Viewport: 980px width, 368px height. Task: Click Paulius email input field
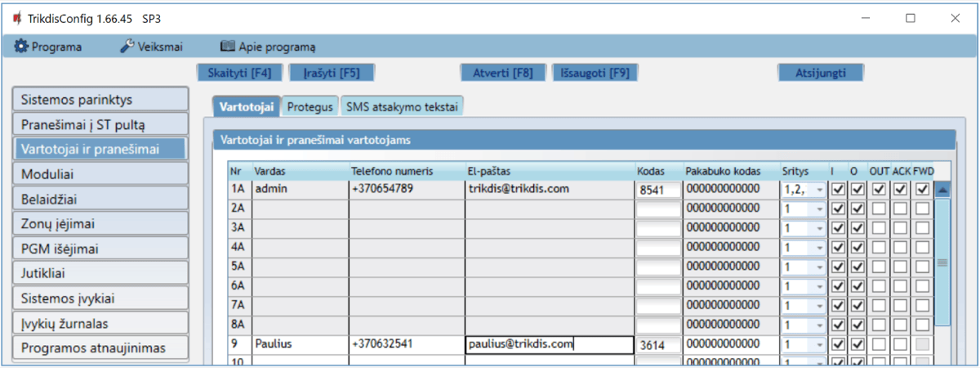pos(549,344)
